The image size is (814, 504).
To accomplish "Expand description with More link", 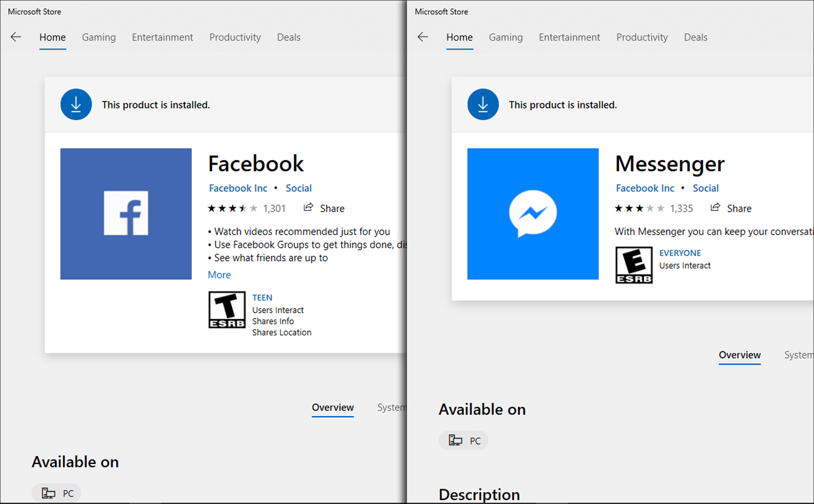I will point(219,275).
